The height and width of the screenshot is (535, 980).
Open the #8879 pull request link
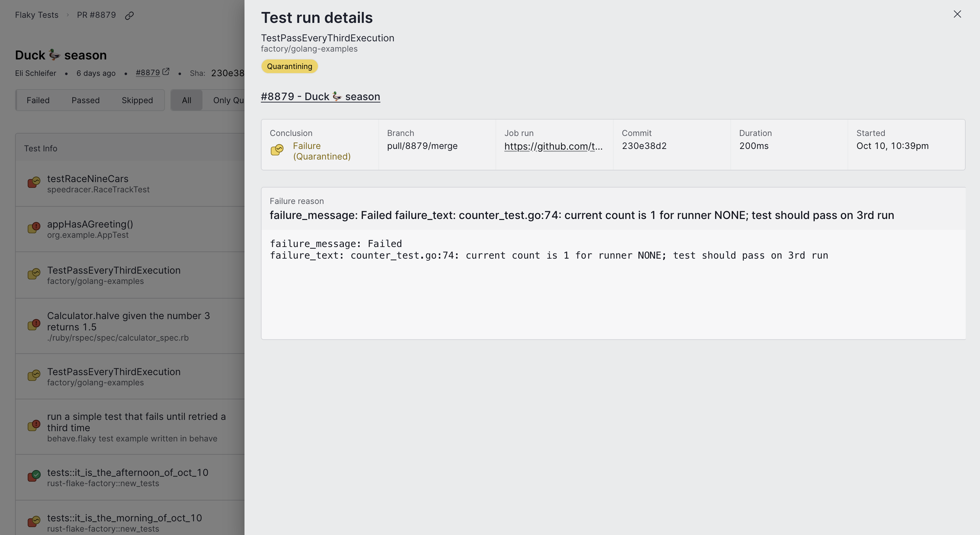pos(148,72)
